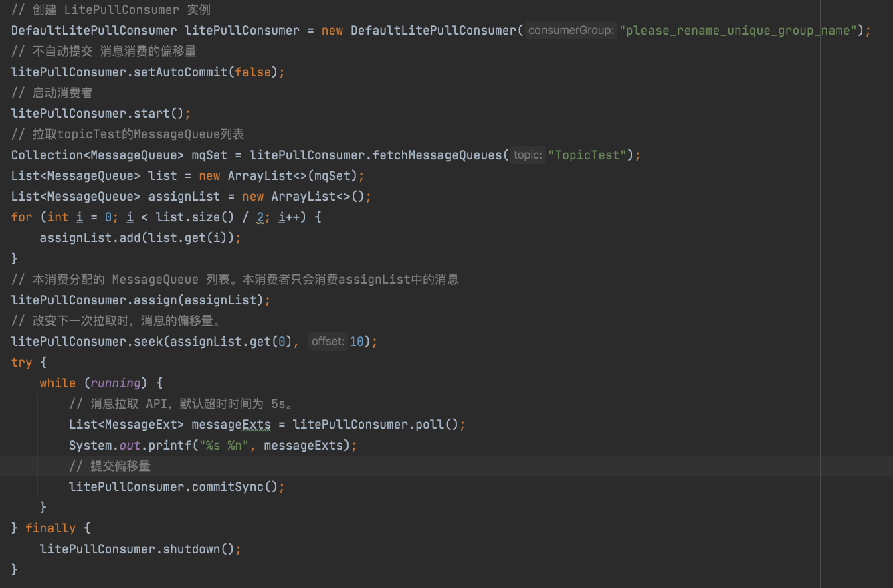Click the finally keyword

pyautogui.click(x=51, y=528)
